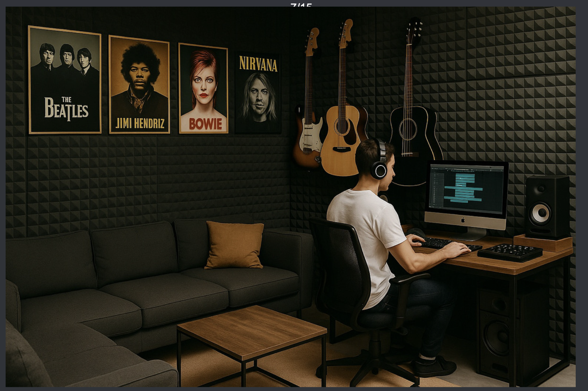Click the Apple logo on the iMac
The width and height of the screenshot is (588, 391).
[463, 220]
